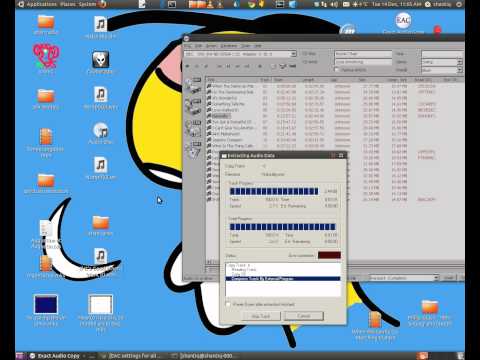480x360 pixels.
Task: Open the Applications menu in the top panel
Action: (42, 4)
